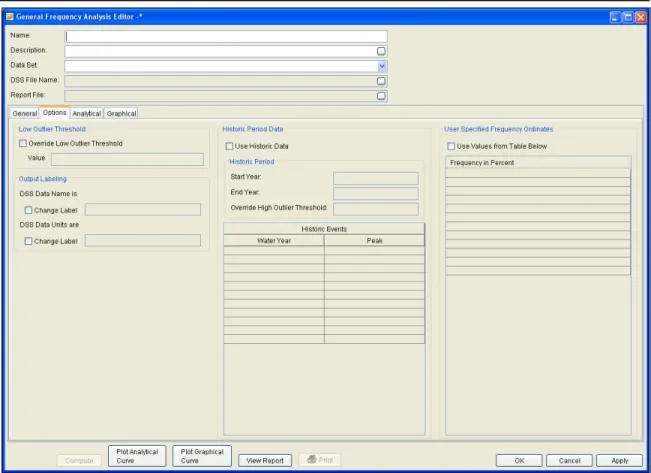
Task: Enable Use Values from Table Below
Action: (451, 146)
